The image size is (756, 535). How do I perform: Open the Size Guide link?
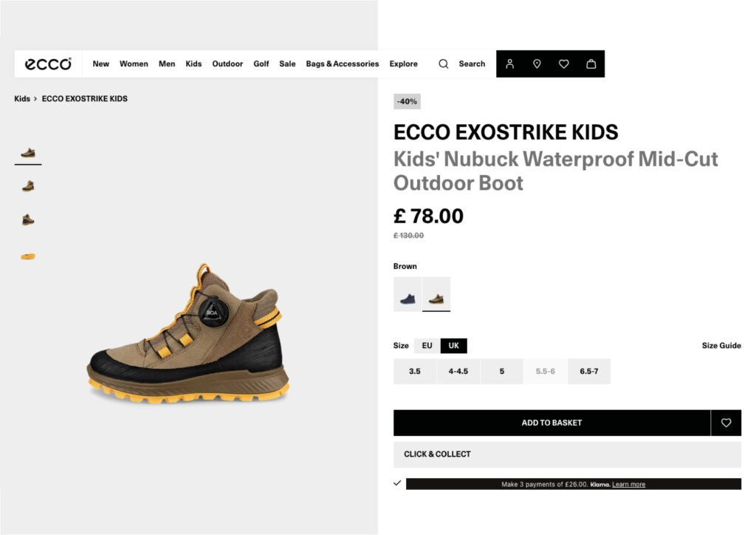pyautogui.click(x=721, y=345)
